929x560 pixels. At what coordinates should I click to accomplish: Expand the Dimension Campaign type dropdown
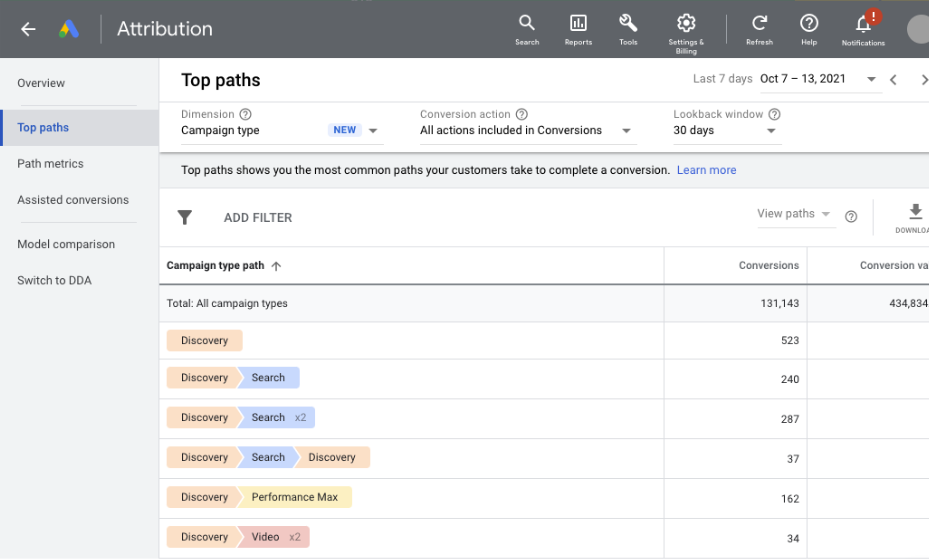[373, 131]
